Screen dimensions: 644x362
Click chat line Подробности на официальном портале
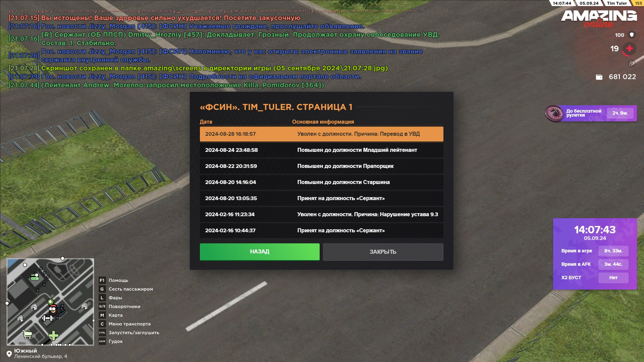pyautogui.click(x=185, y=76)
